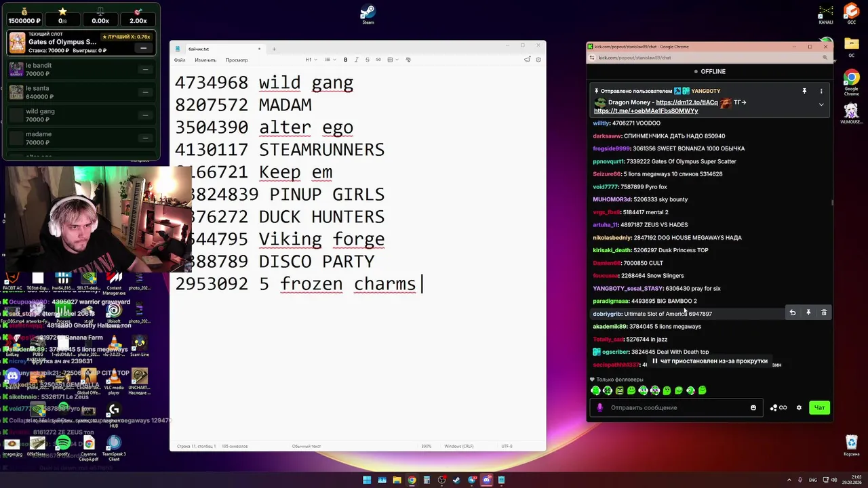Open Chrome from the taskbar
The height and width of the screenshot is (488, 868).
coord(412,480)
